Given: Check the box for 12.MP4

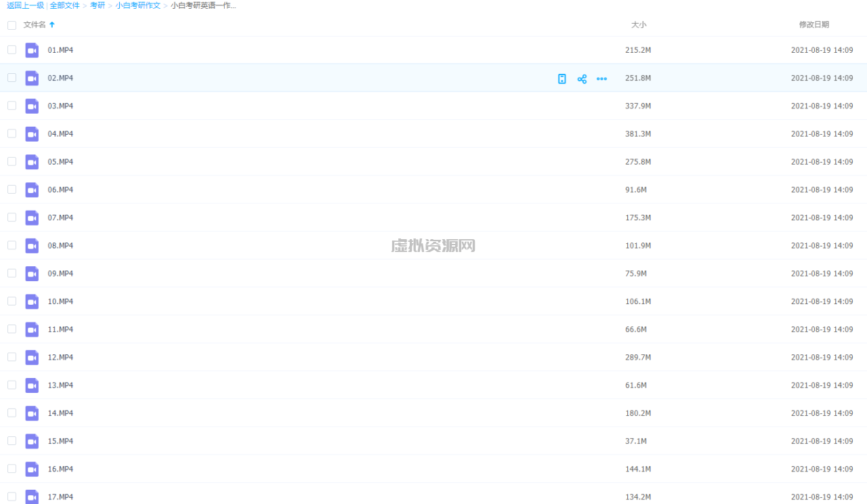Looking at the screenshot, I should click(12, 356).
